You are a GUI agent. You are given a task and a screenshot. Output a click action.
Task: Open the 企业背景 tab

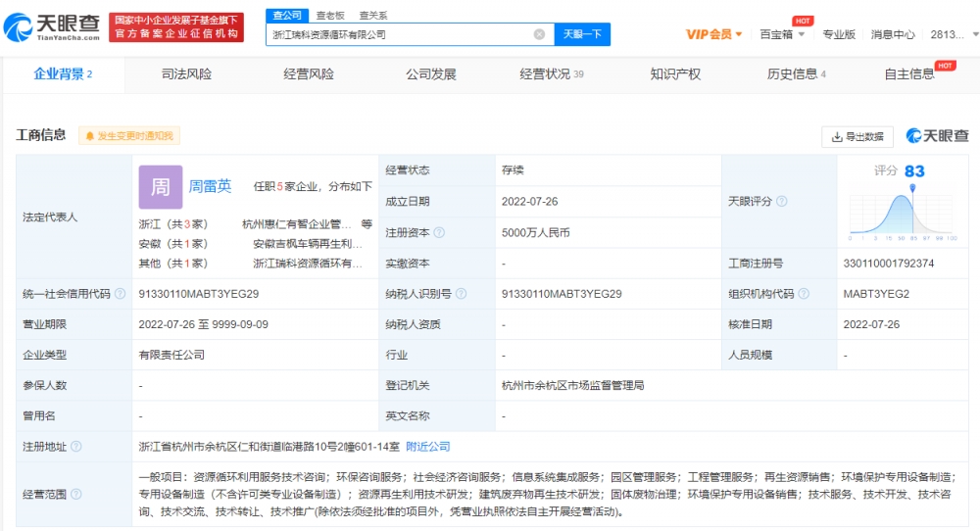(63, 74)
